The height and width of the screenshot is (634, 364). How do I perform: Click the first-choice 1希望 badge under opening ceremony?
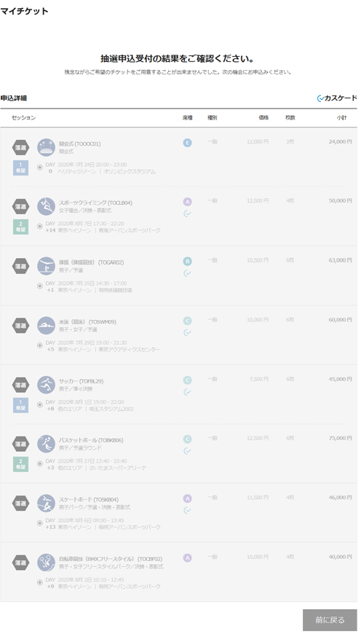pyautogui.click(x=20, y=168)
